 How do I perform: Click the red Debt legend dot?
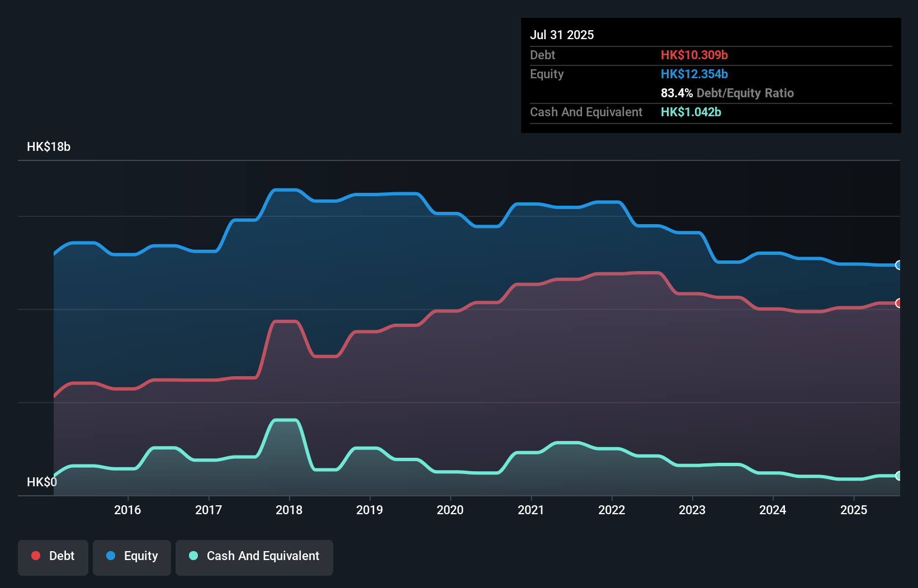pyautogui.click(x=35, y=556)
